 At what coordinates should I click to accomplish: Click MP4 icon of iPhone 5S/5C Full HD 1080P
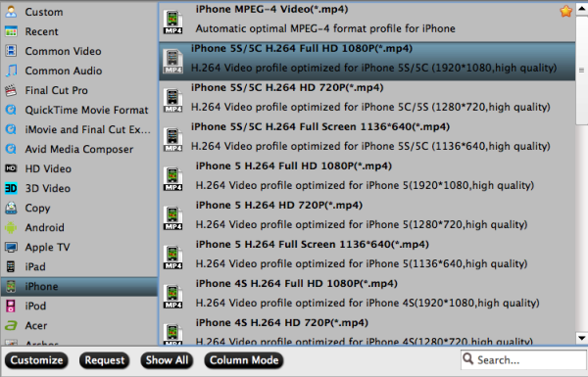pos(172,62)
